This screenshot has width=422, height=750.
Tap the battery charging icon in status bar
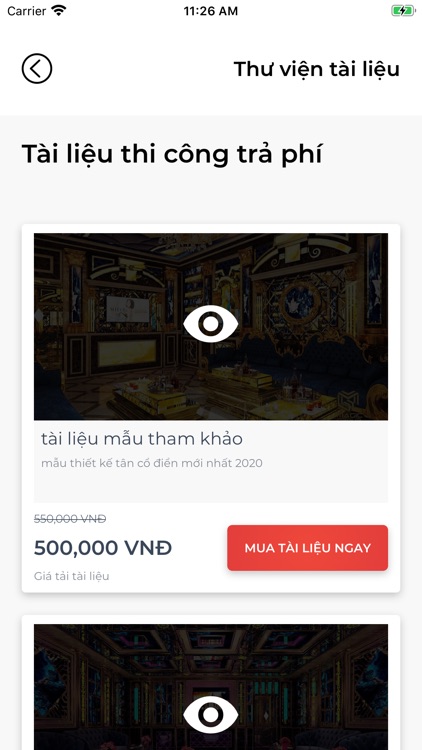click(x=403, y=11)
